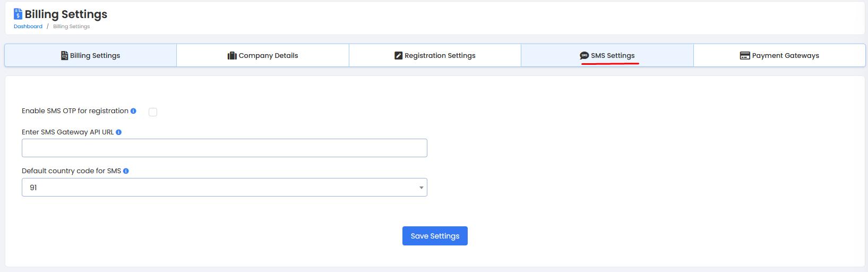868x272 pixels.
Task: Enable SMS OTP for registration checkbox
Action: coord(153,112)
